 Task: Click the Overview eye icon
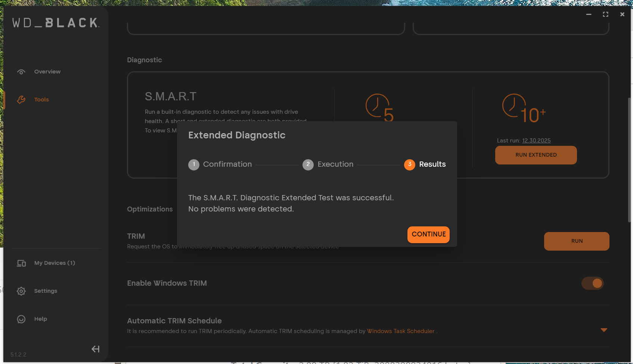tap(21, 72)
